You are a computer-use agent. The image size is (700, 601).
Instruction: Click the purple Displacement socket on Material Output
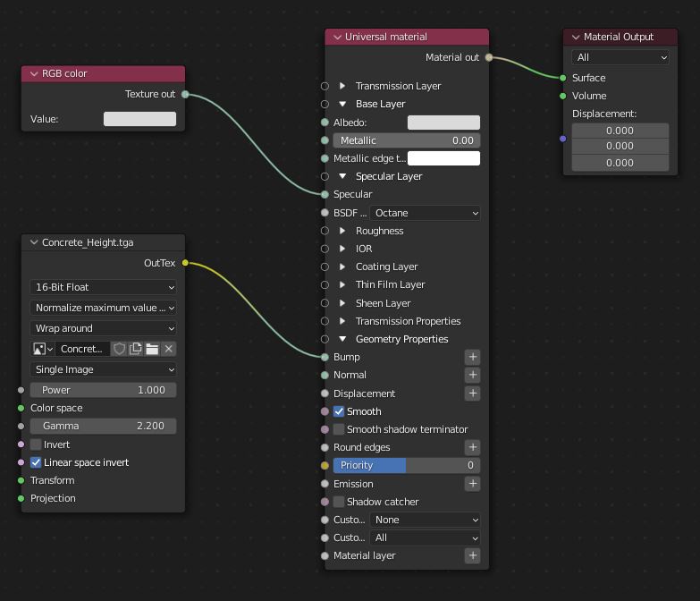tap(563, 139)
